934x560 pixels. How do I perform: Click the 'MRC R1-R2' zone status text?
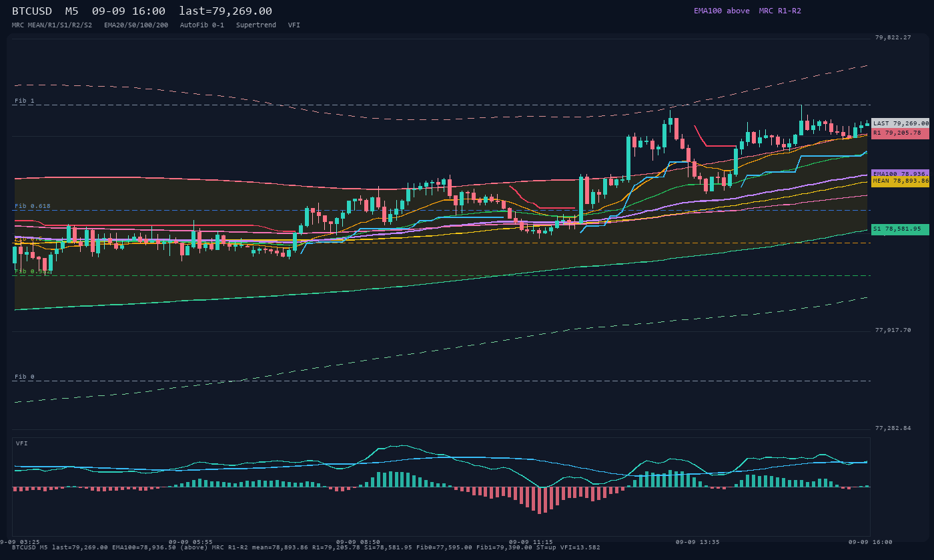[780, 11]
